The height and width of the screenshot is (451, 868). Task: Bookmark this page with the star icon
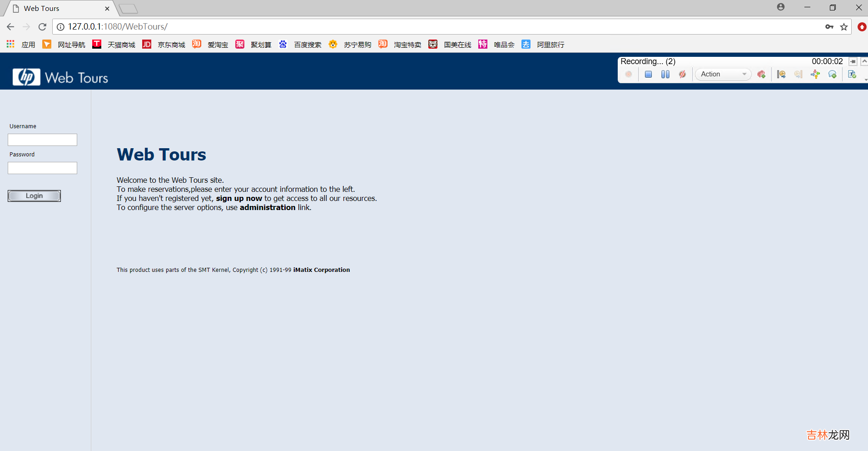pyautogui.click(x=844, y=27)
